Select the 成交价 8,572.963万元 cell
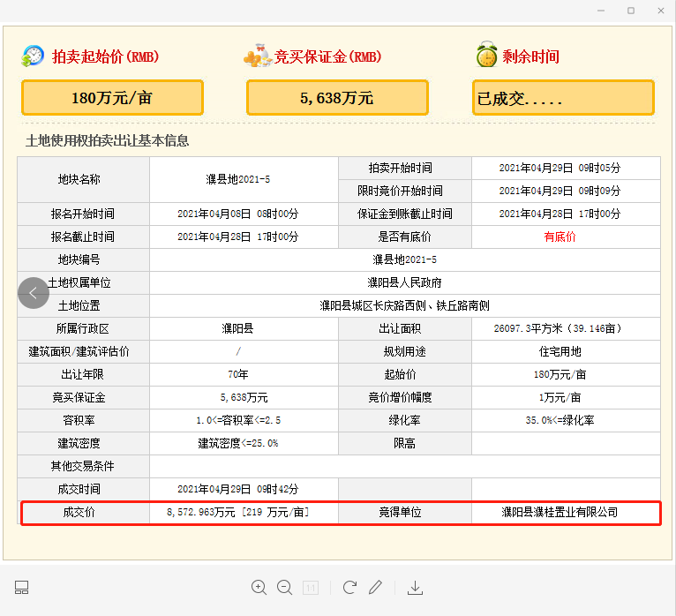 point(237,512)
